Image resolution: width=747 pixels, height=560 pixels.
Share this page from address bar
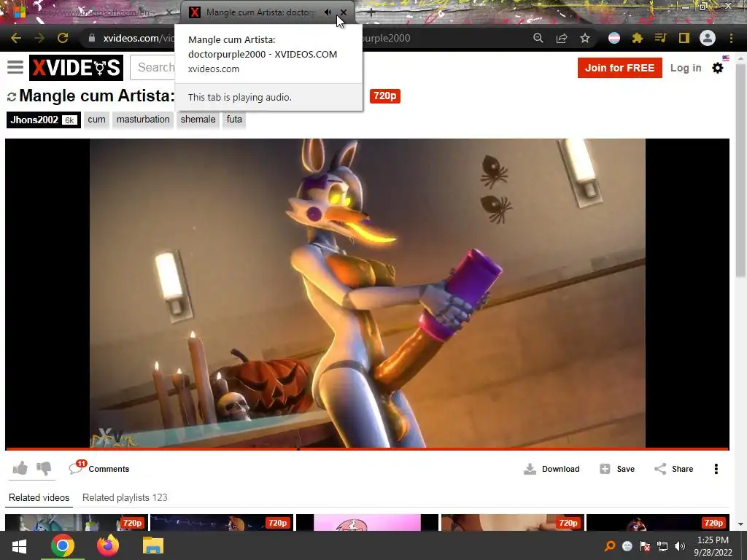pos(562,38)
